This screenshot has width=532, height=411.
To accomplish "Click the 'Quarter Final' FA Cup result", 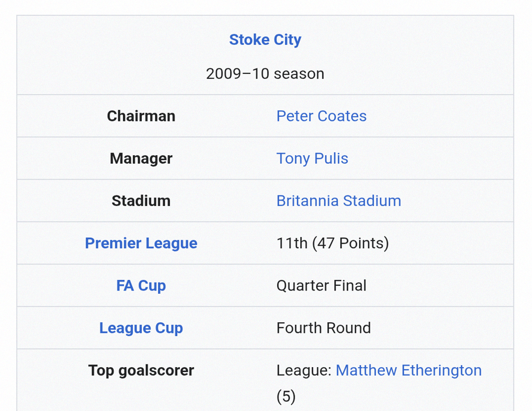I will click(x=321, y=285).
